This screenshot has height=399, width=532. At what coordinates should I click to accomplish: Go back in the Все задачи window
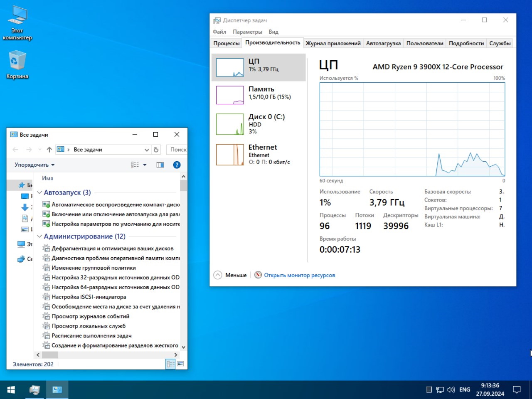click(x=15, y=150)
